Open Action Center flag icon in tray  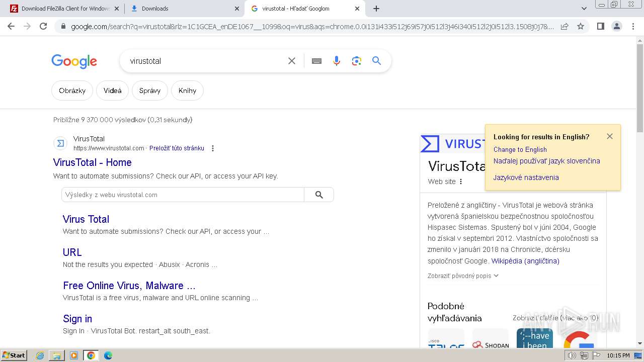596,355
